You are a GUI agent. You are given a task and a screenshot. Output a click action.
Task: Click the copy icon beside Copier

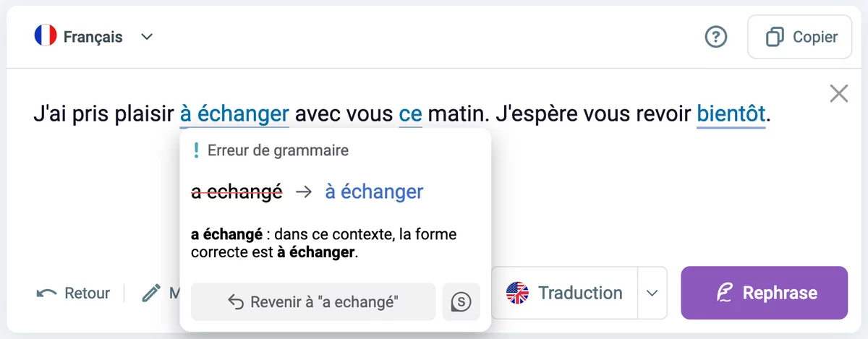coord(775,37)
